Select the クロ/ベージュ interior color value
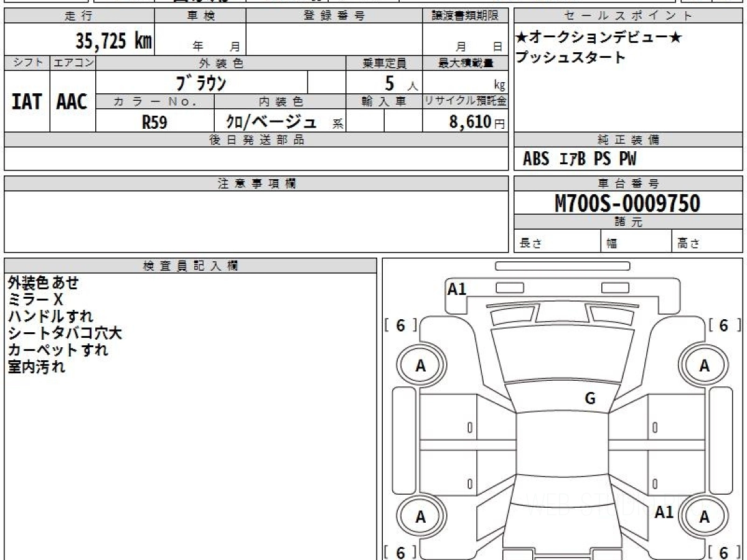 pyautogui.click(x=271, y=121)
